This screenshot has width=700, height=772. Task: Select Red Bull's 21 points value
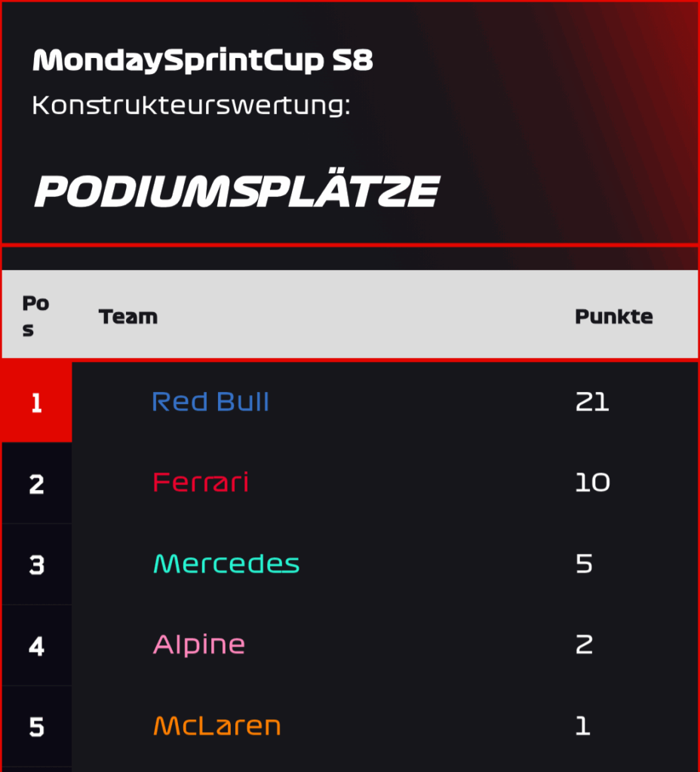click(593, 402)
